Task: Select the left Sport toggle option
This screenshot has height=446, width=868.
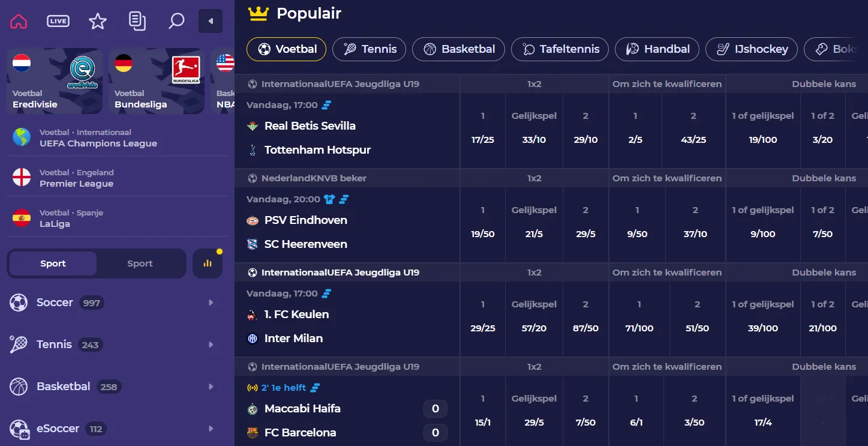Action: tap(52, 263)
